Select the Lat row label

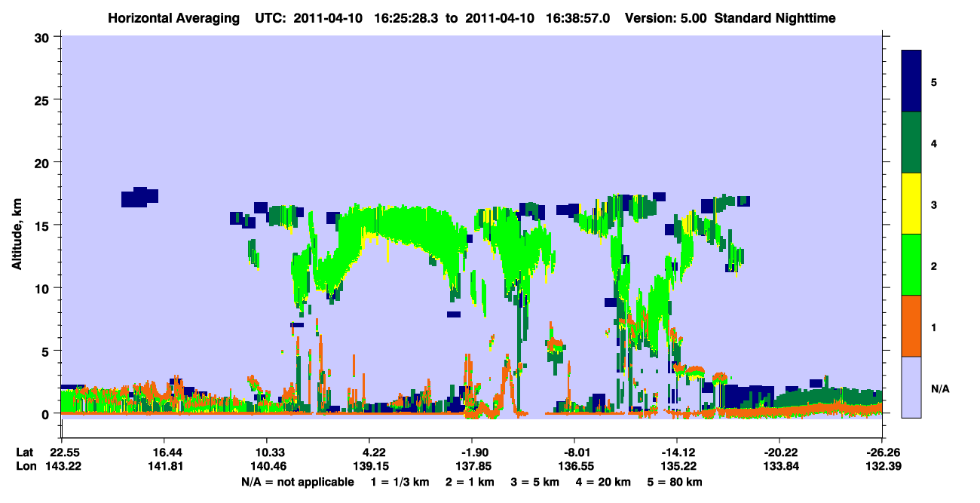pos(24,452)
